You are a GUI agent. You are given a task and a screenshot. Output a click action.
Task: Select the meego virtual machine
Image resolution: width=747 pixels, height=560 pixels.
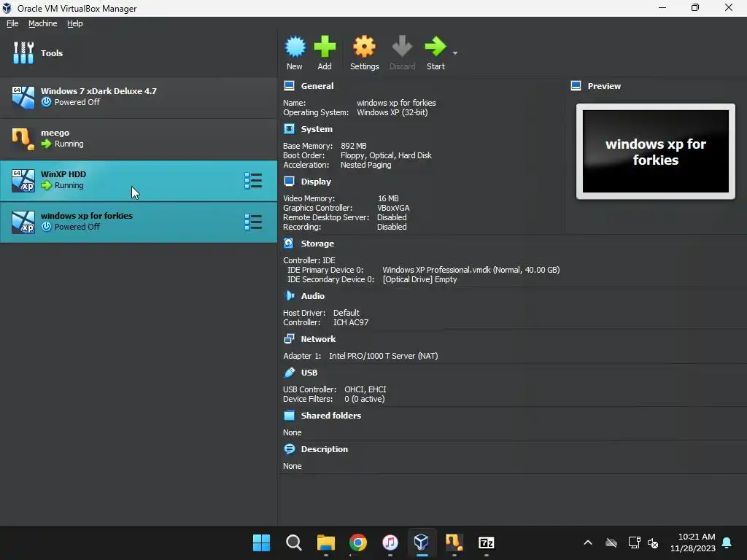[138, 139]
